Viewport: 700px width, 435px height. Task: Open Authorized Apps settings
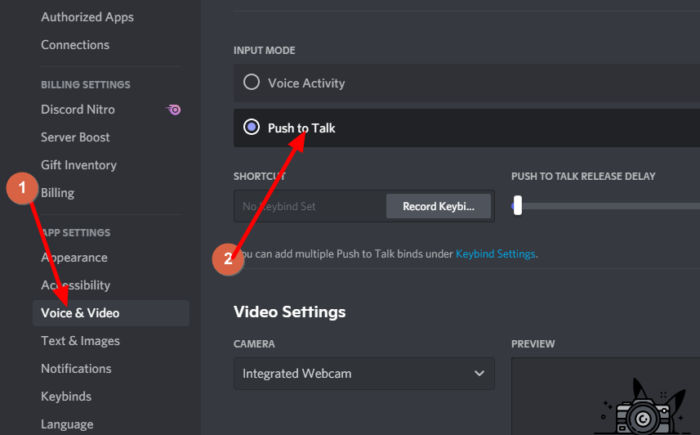click(87, 17)
